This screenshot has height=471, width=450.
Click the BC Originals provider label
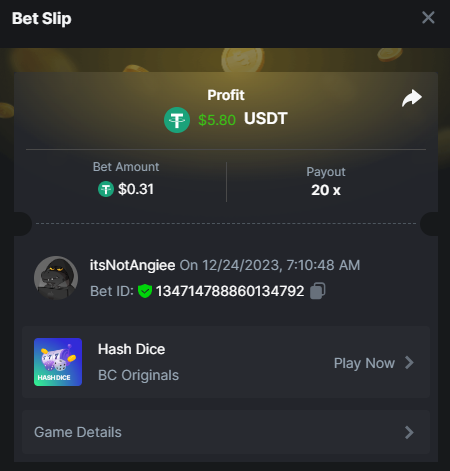point(138,375)
